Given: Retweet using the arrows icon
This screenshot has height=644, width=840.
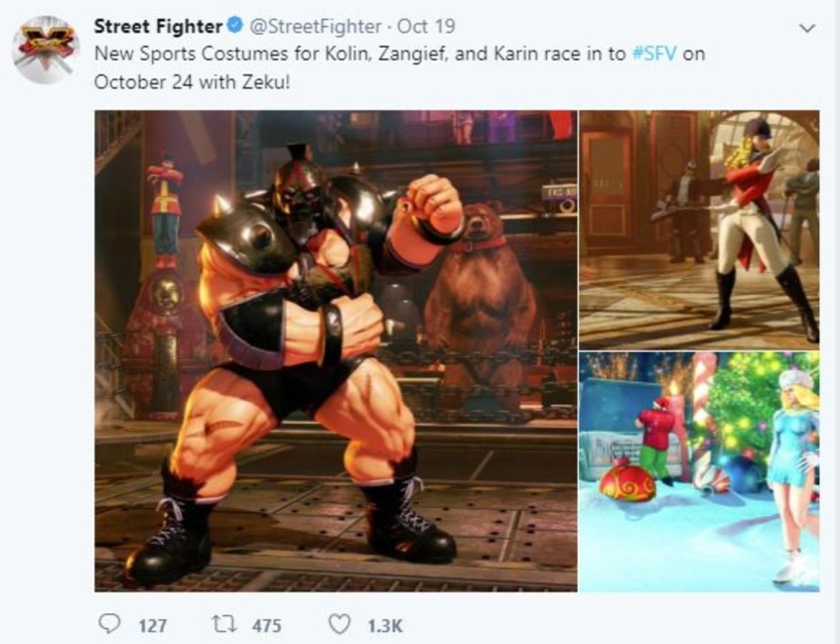Looking at the screenshot, I should [224, 624].
